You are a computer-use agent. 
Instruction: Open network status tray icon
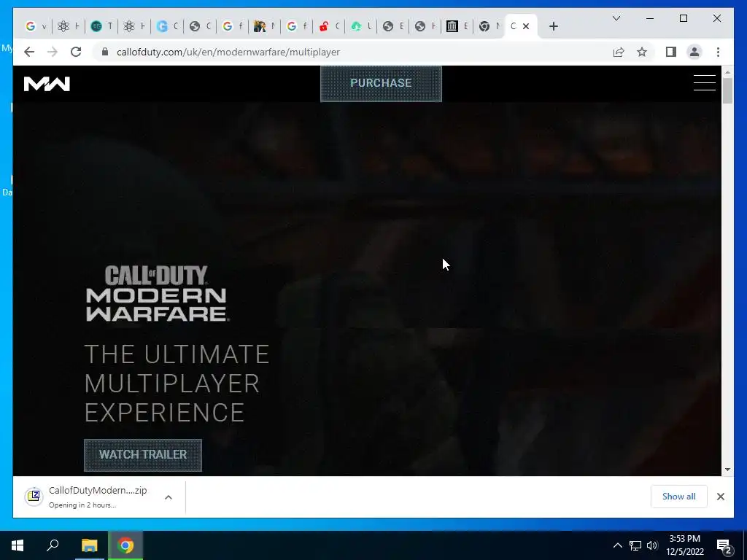(x=635, y=545)
